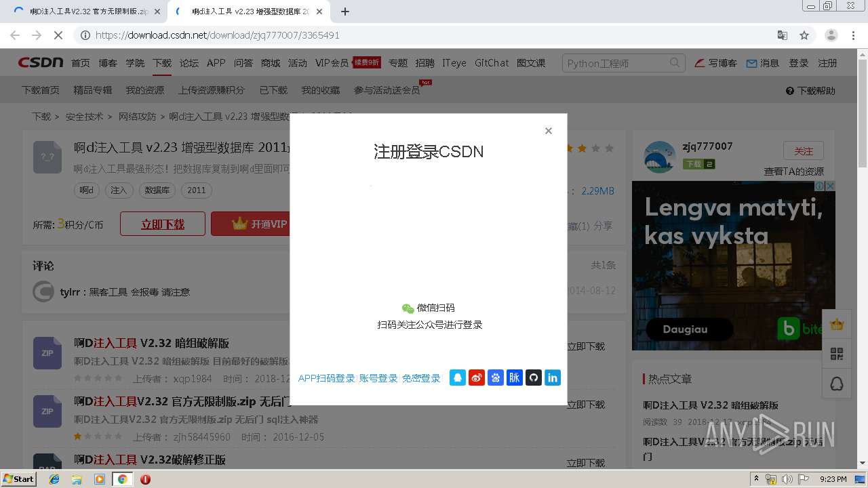Open 上传资源赚积分 sub-navigation
The height and width of the screenshot is (488, 868).
click(x=212, y=90)
